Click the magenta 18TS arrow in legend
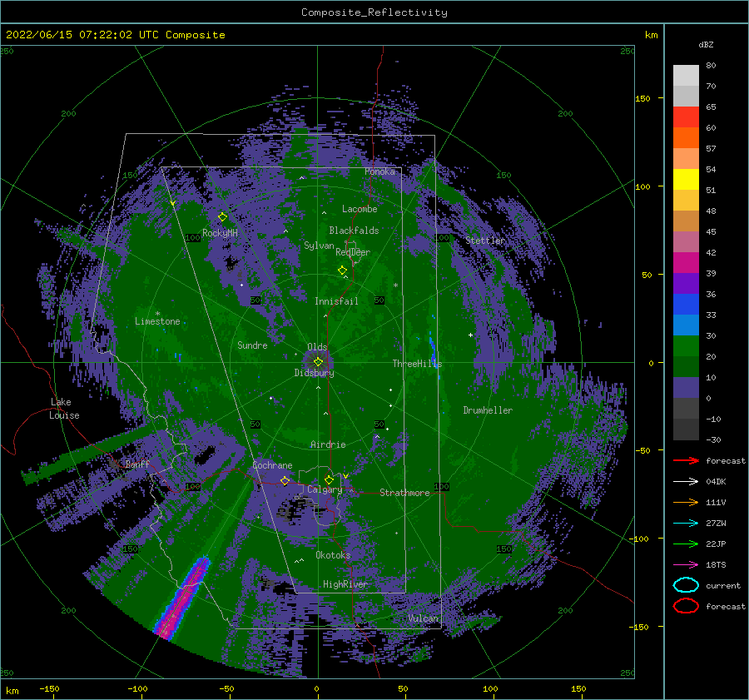749x700 pixels. (x=686, y=565)
